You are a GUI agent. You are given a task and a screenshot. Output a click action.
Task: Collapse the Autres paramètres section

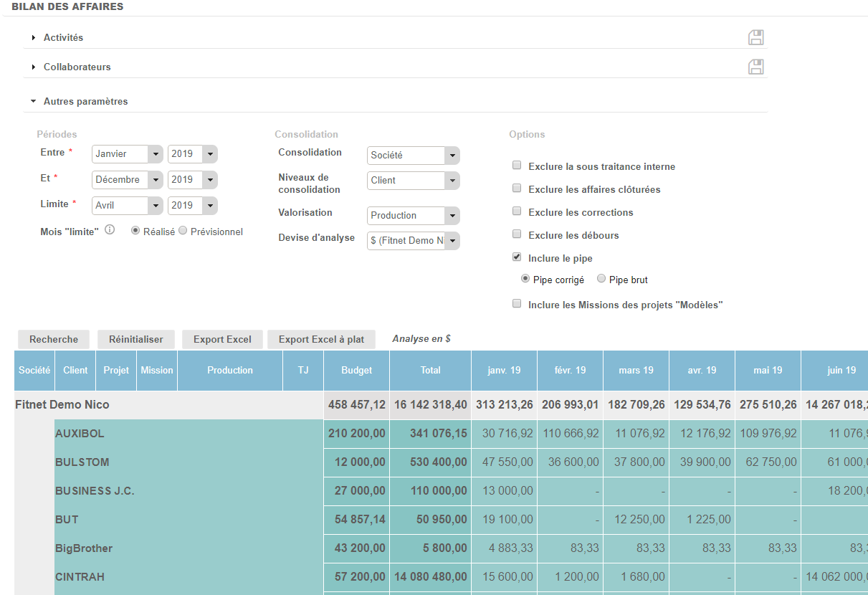point(85,101)
